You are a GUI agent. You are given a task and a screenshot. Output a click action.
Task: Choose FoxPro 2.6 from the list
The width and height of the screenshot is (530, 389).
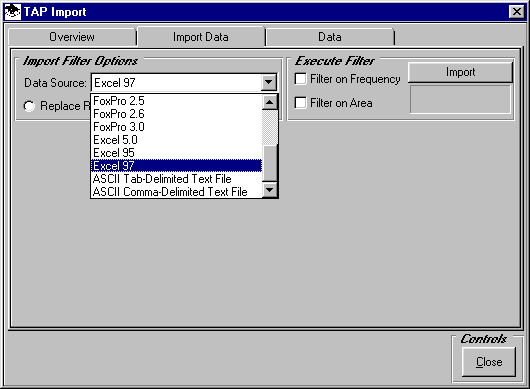[x=176, y=114]
